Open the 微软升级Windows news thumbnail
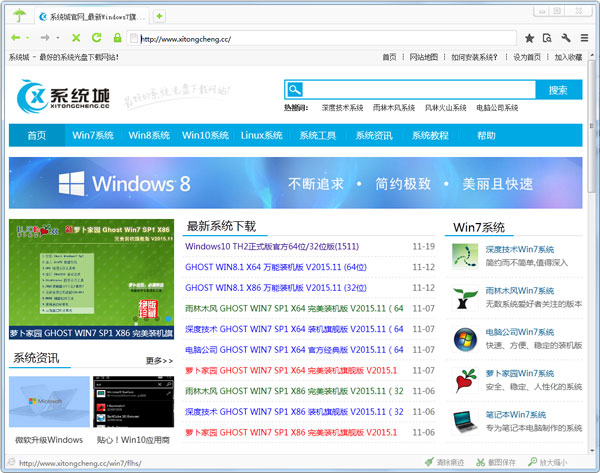Image resolution: width=600 pixels, height=473 pixels. tap(49, 402)
